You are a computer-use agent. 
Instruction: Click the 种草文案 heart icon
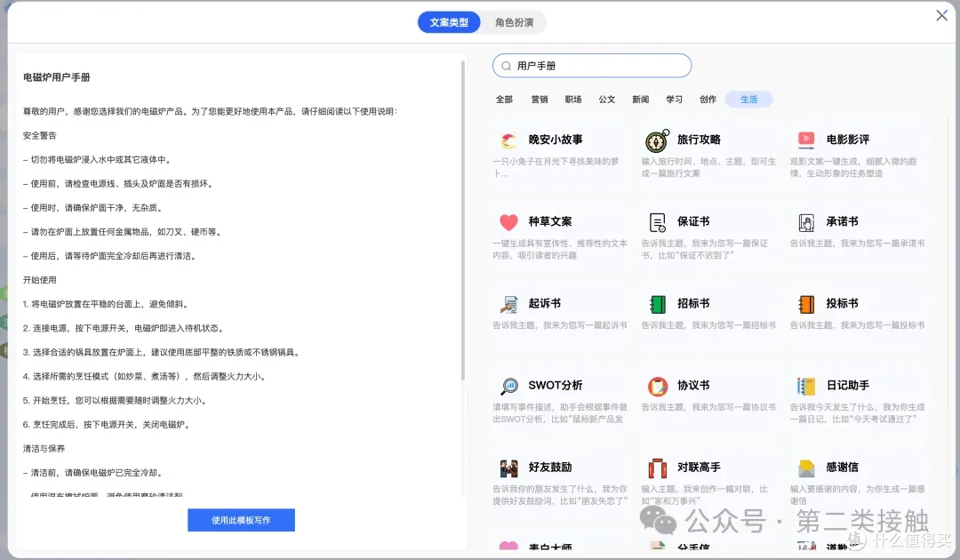tap(508, 221)
